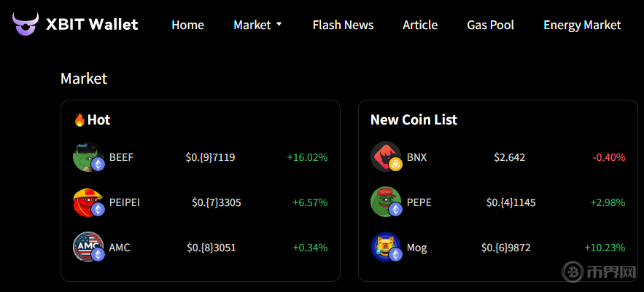Click the BNX coin icon
644x292 pixels.
pyautogui.click(x=386, y=157)
